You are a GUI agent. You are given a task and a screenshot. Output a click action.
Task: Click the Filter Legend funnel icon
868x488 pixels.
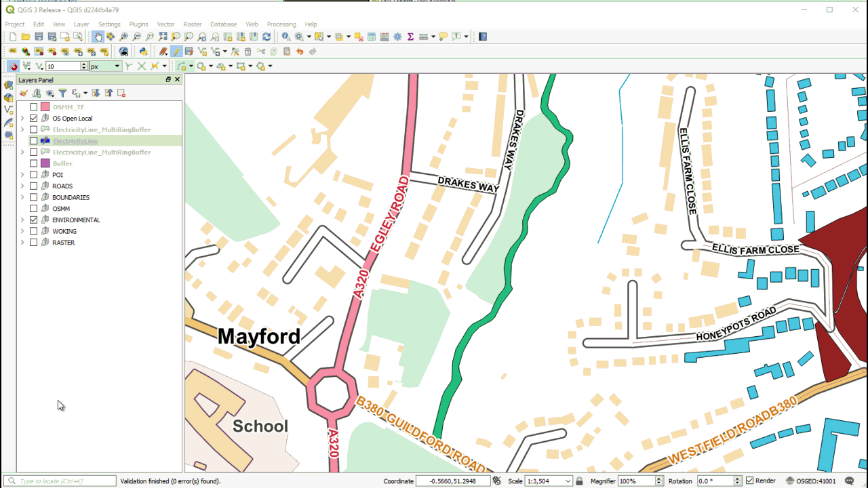point(62,93)
